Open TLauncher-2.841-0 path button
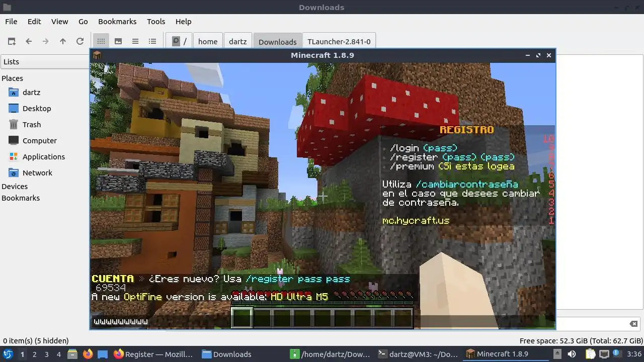Screen dimensions: 644x362 339,41
